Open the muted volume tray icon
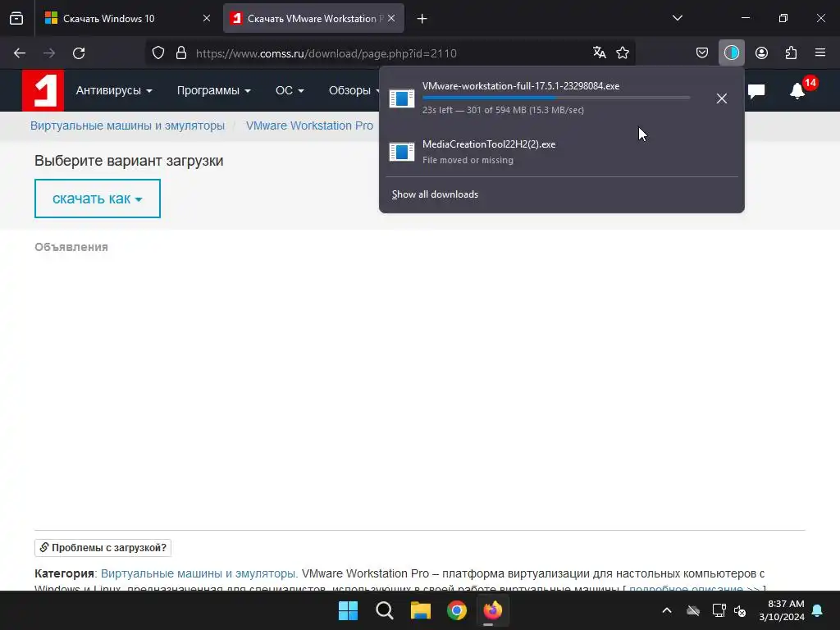Screen dimensions: 840x630 coord(741,610)
